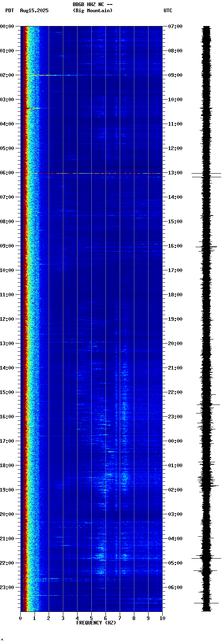Screen dimensions: 224x644
Task: Click the 04:00 UTC label on the right
Action: click(x=175, y=539)
